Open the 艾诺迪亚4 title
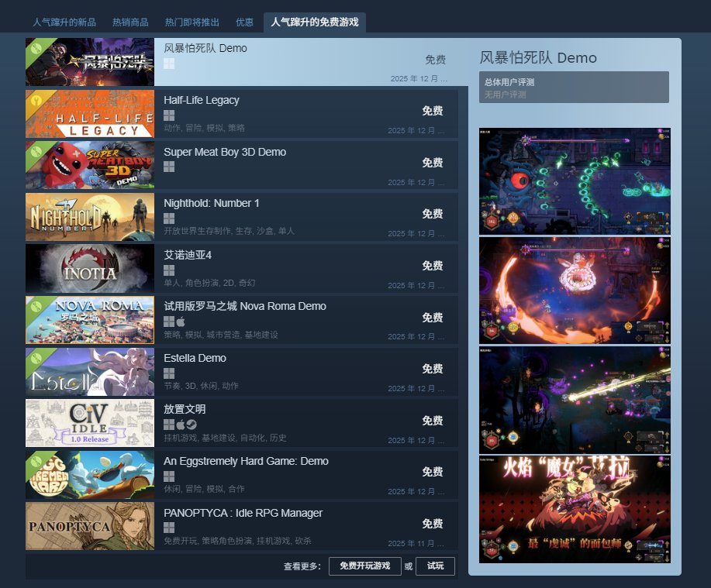The height and width of the screenshot is (588, 711). [188, 255]
